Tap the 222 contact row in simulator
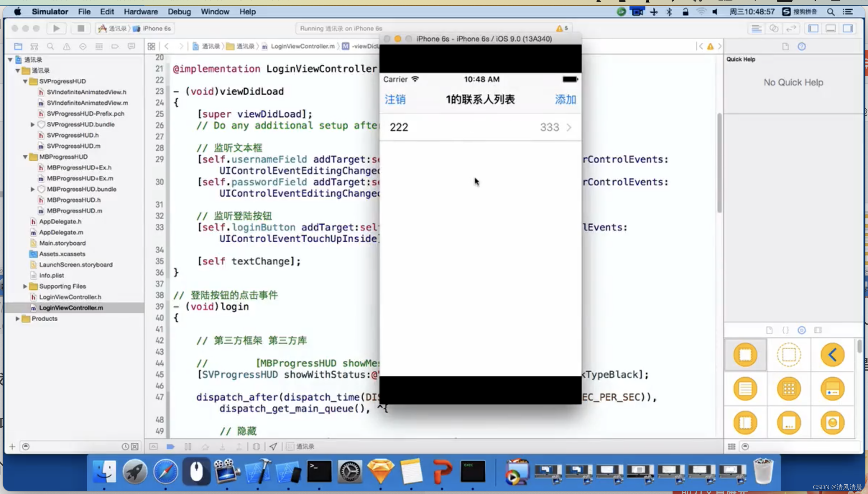This screenshot has height=494, width=868. pos(480,127)
